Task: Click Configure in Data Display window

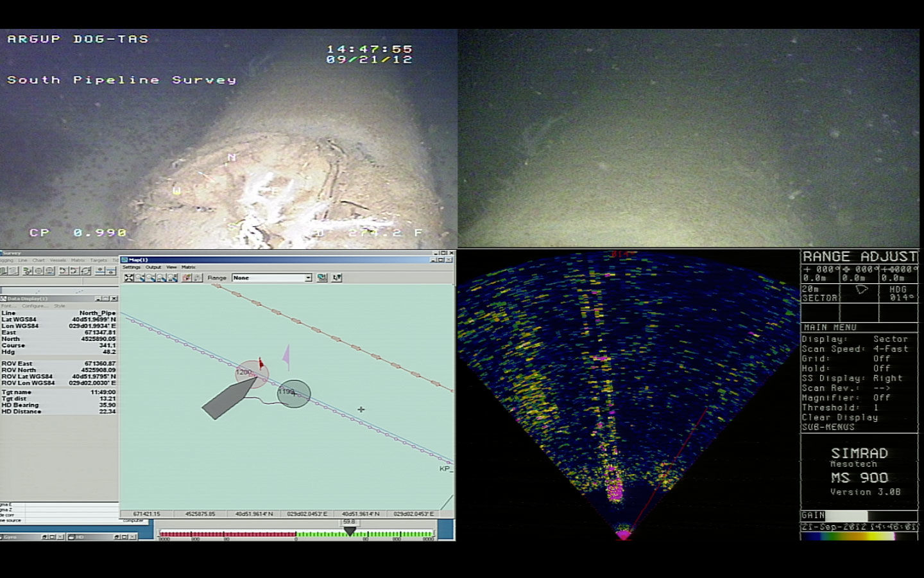Action: tap(35, 306)
